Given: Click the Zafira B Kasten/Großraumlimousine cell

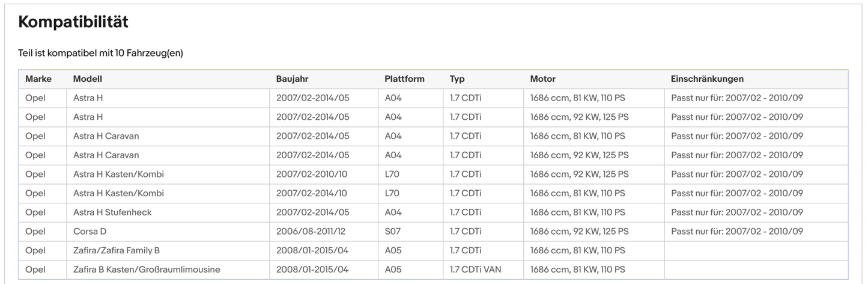Looking at the screenshot, I should 147,270.
